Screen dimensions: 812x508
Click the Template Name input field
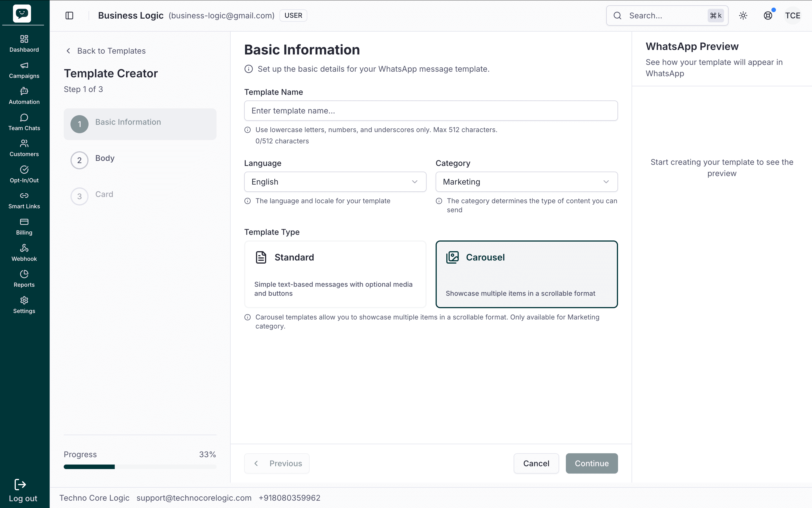click(x=431, y=111)
